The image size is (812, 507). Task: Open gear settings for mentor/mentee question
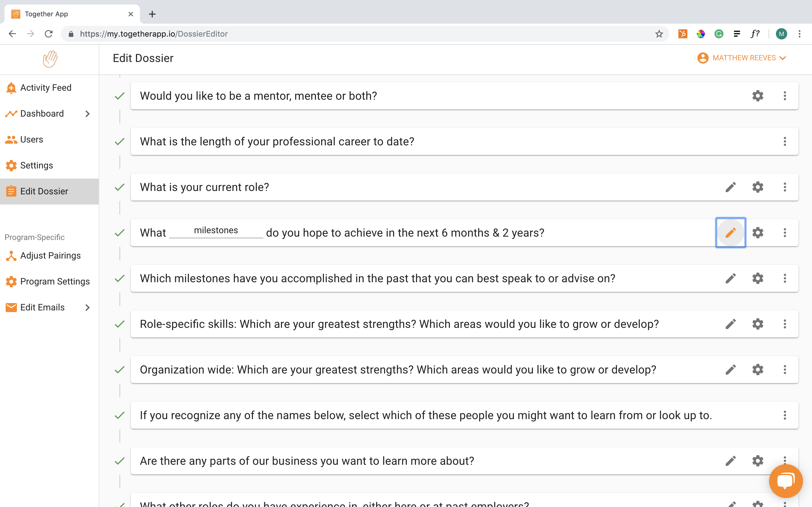click(758, 96)
